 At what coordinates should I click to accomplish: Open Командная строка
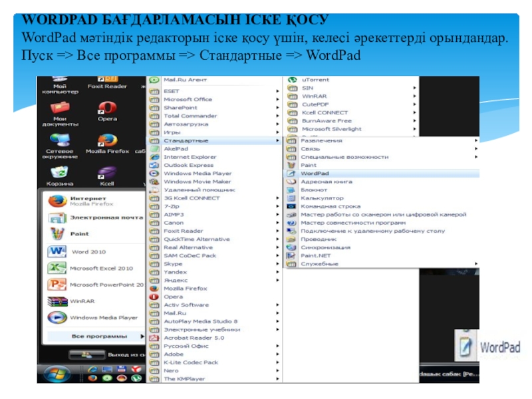[x=382, y=206]
